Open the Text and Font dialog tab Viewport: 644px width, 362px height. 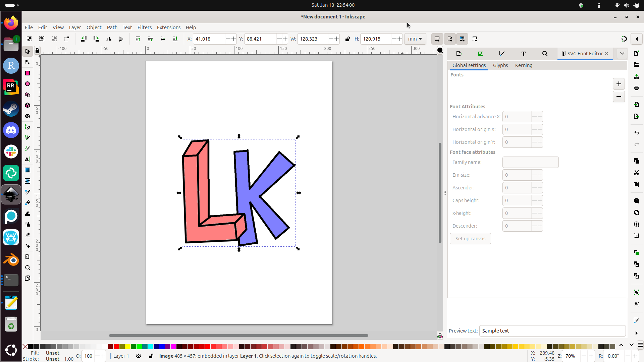coord(523,54)
